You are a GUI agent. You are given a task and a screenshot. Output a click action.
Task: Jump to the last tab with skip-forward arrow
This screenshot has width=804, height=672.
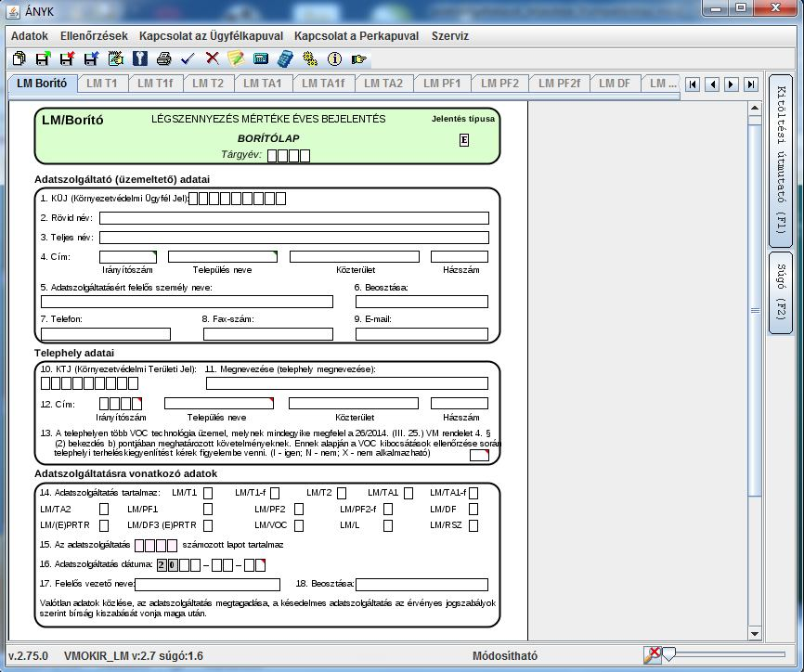(x=751, y=84)
